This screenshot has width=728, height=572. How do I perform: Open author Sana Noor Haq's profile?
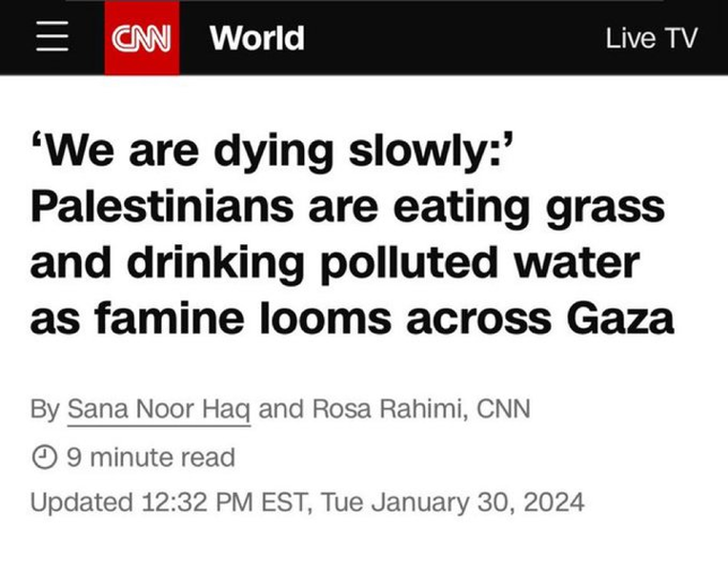coord(159,409)
